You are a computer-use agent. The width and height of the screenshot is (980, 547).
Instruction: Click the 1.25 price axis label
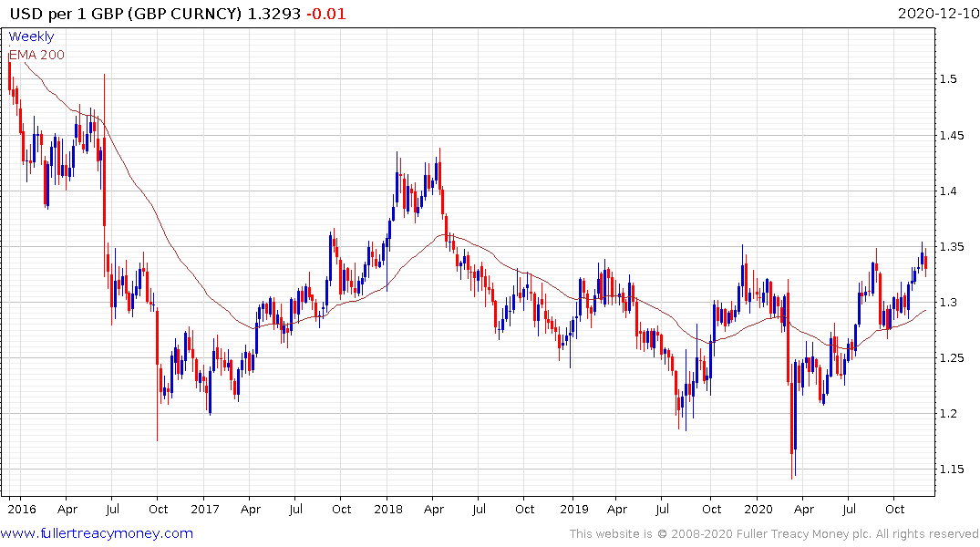tap(952, 357)
